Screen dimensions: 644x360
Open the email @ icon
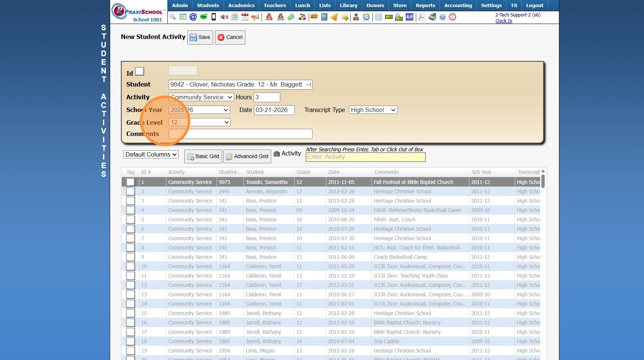(x=193, y=17)
